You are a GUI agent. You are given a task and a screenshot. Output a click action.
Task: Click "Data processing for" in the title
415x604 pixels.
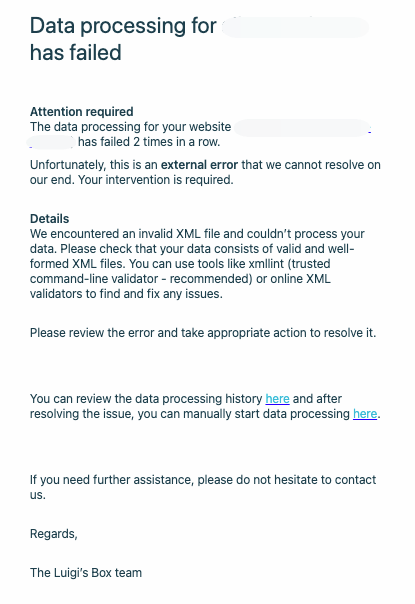[123, 26]
